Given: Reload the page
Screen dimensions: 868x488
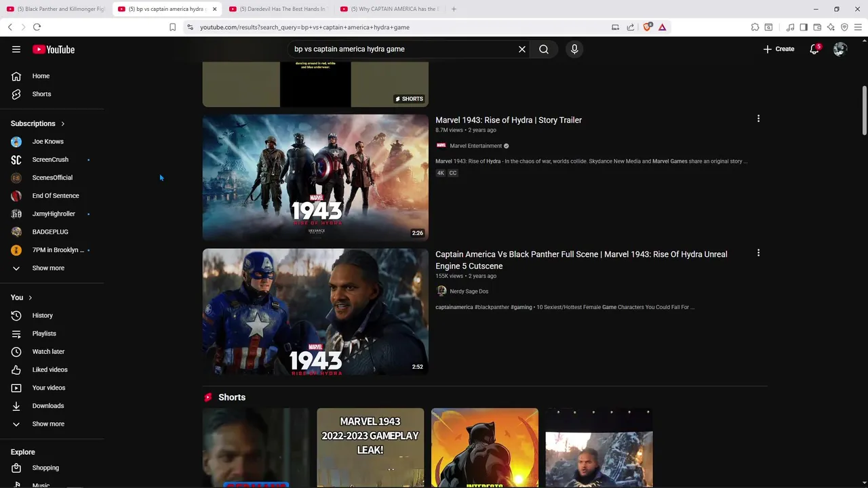Looking at the screenshot, I should [37, 27].
